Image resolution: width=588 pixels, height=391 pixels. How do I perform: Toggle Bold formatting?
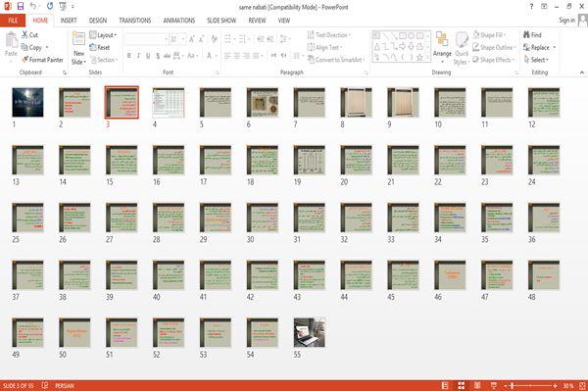click(129, 56)
